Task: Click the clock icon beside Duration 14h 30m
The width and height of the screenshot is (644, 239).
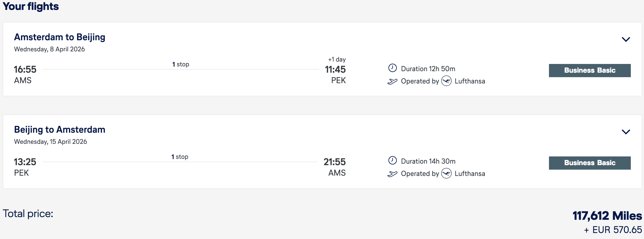Action: (392, 161)
